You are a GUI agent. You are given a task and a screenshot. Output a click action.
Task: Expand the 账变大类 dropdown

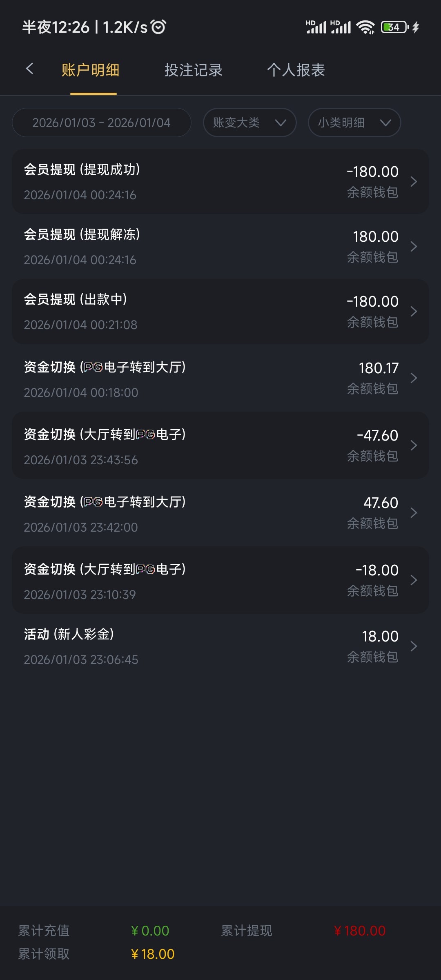[249, 122]
